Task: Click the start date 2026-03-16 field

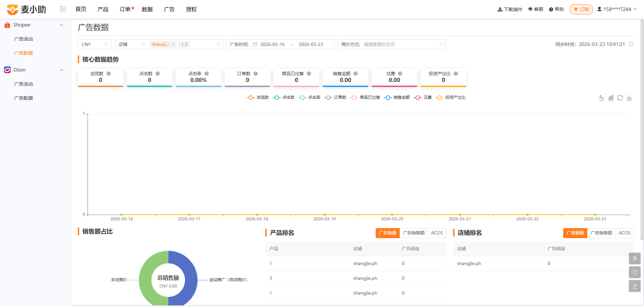Action: [272, 44]
